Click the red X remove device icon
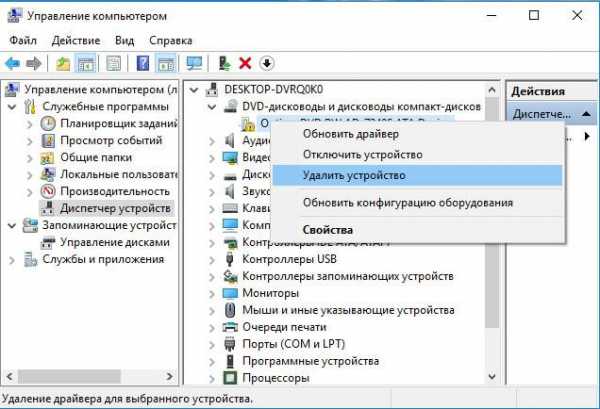The height and width of the screenshot is (409, 600). [x=246, y=63]
